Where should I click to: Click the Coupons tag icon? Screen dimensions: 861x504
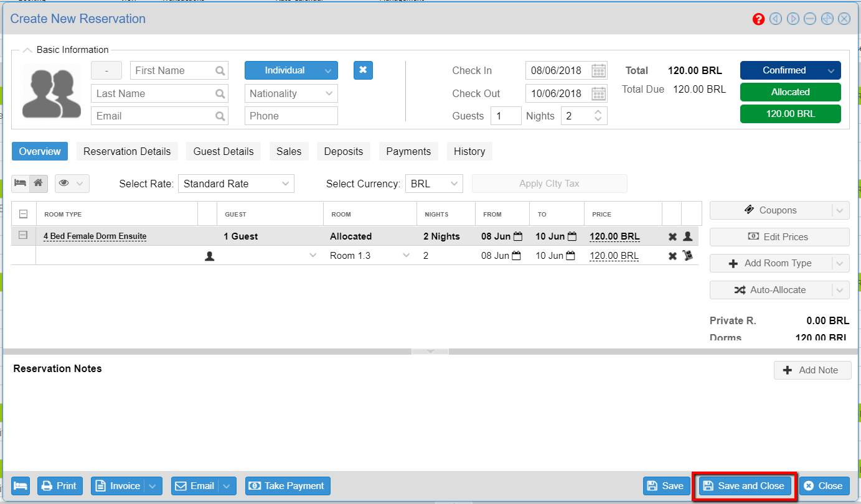pyautogui.click(x=750, y=210)
